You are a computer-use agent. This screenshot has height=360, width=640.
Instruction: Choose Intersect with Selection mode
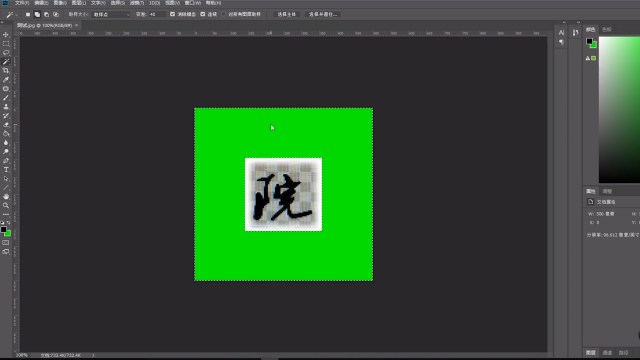click(x=56, y=14)
